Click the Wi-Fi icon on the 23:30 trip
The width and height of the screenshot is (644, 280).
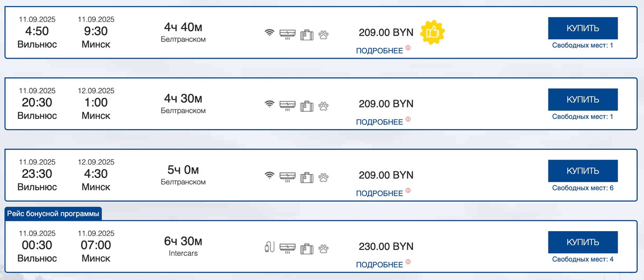pos(269,175)
